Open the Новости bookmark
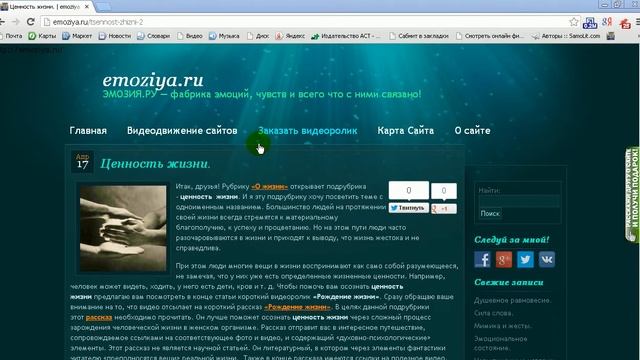Screen dimensions: 640x360 click(x=115, y=36)
